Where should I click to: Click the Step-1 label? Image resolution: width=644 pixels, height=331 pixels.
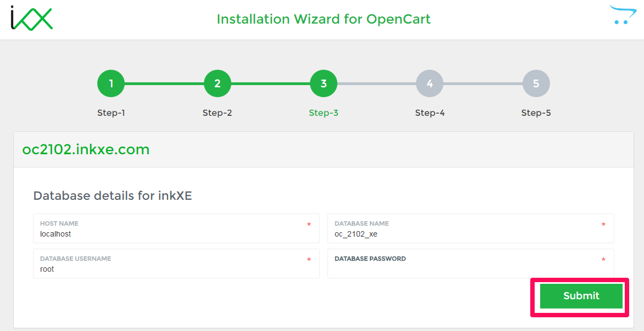[111, 113]
